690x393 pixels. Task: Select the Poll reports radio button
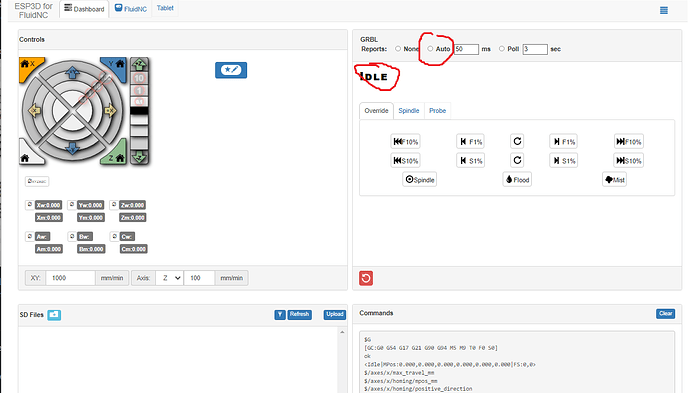tap(502, 49)
